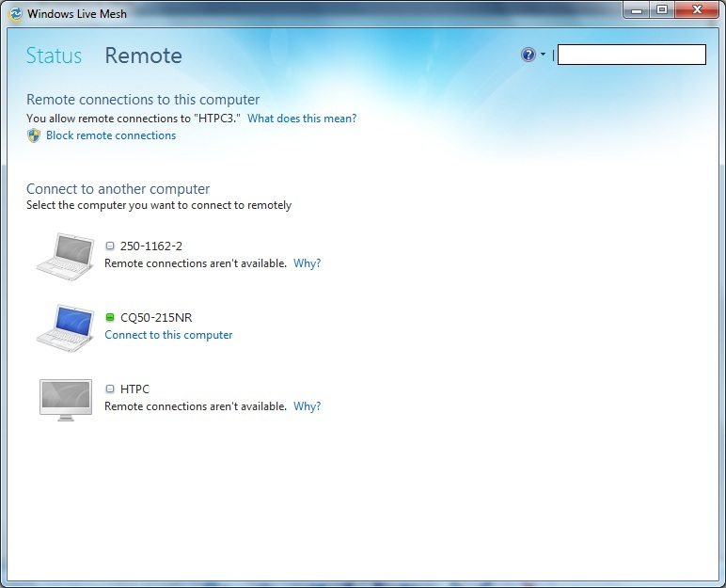Click the CQ50-215NR computer name
The width and height of the screenshot is (726, 588).
[x=156, y=317]
